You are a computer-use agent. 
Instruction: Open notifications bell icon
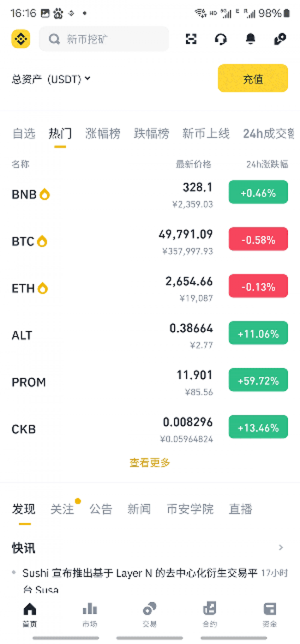point(250,39)
